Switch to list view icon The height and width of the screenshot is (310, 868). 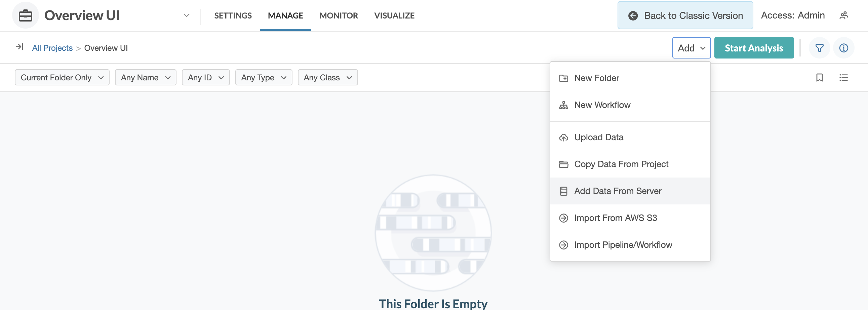tap(843, 77)
